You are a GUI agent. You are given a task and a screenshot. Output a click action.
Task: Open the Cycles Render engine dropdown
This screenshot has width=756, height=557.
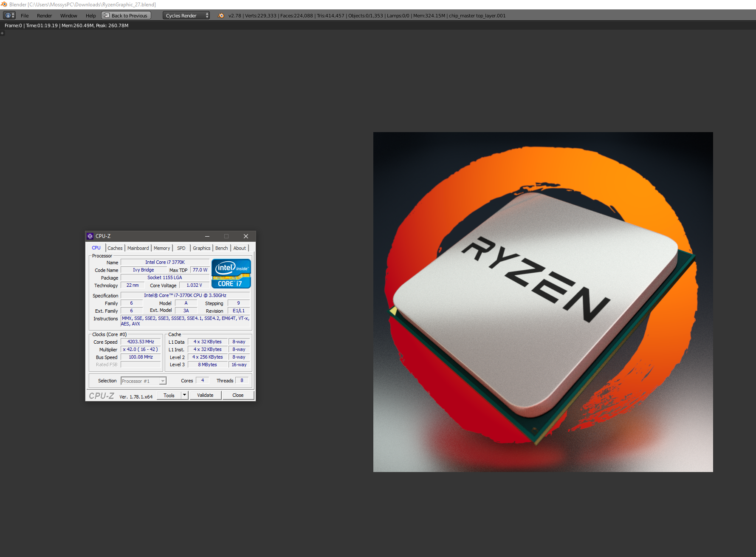[x=186, y=16]
